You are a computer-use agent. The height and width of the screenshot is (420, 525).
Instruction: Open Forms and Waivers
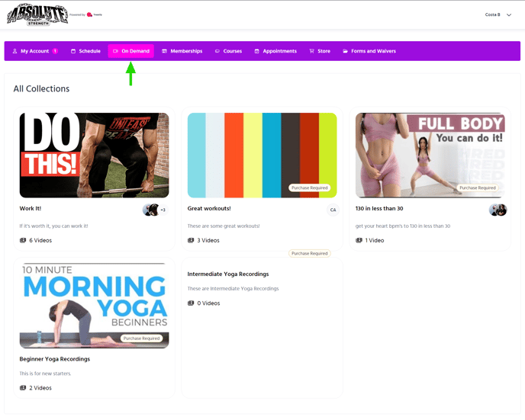(x=369, y=51)
